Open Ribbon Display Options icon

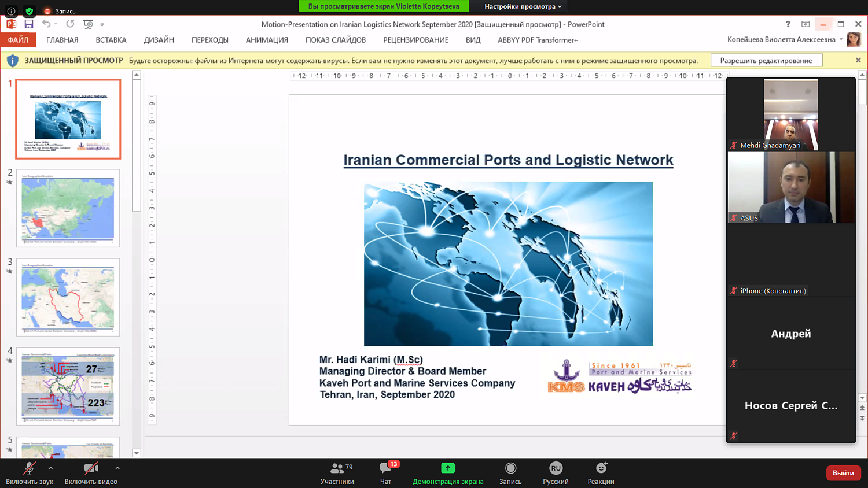tap(806, 24)
